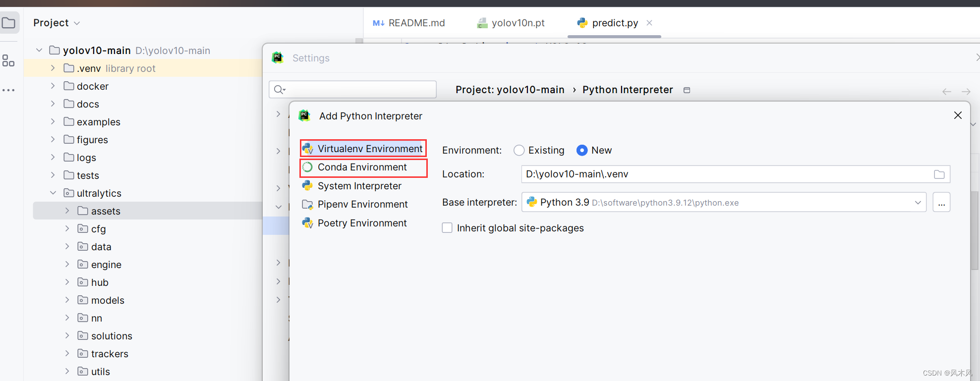
Task: Click the PyCharm logo in Settings title
Action: coord(278,58)
